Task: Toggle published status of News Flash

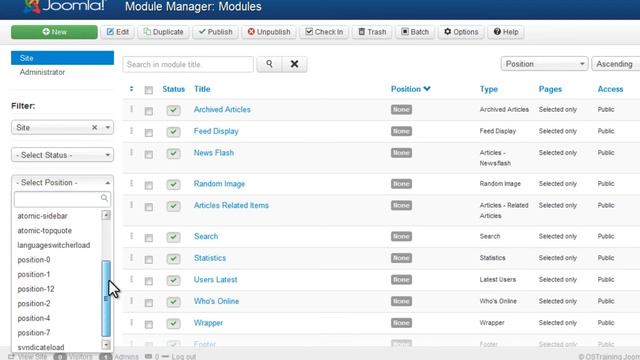Action: point(173,153)
